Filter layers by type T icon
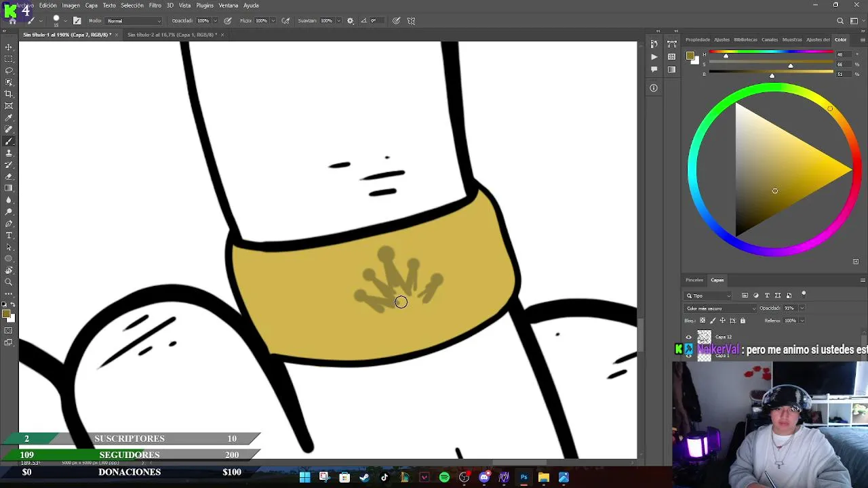This screenshot has width=868, height=488. pyautogui.click(x=767, y=296)
